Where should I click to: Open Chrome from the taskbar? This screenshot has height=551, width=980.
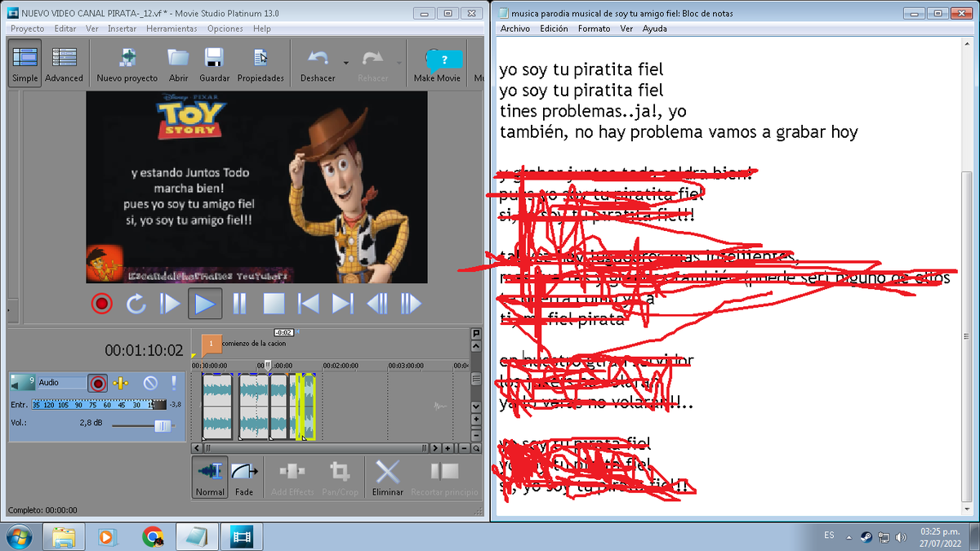pos(152,536)
